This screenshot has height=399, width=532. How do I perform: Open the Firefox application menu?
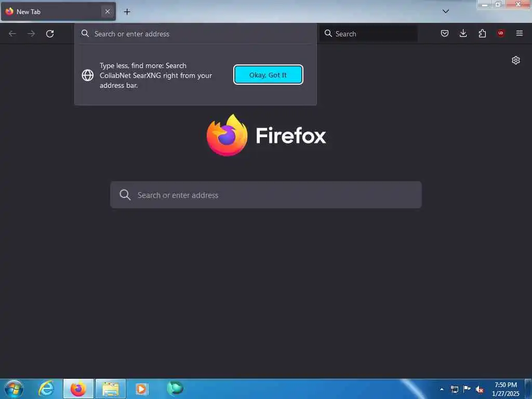click(x=520, y=33)
